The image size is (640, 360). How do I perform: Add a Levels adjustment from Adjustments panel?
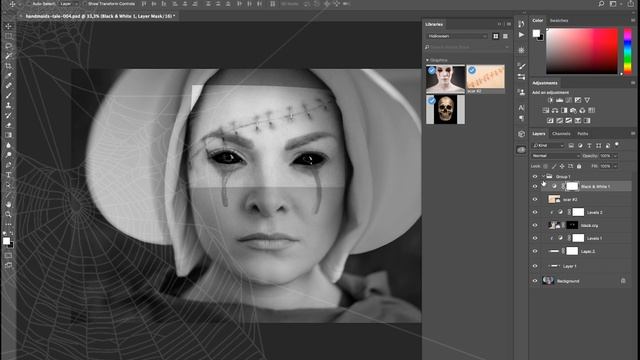pos(559,100)
